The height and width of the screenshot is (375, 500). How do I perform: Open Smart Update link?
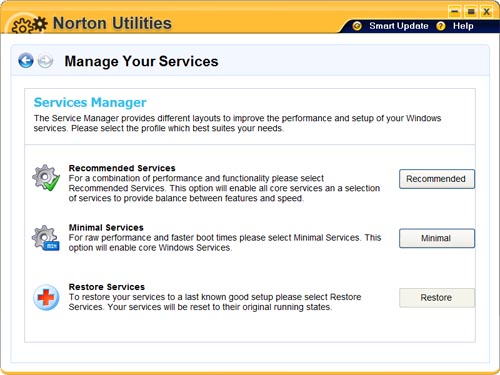coord(399,26)
